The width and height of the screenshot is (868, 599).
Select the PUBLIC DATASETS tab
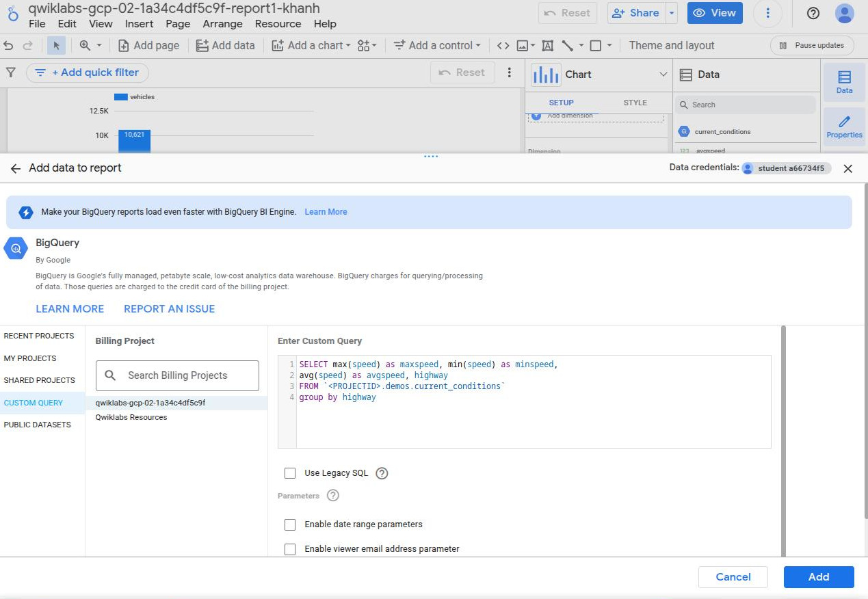[42, 425]
